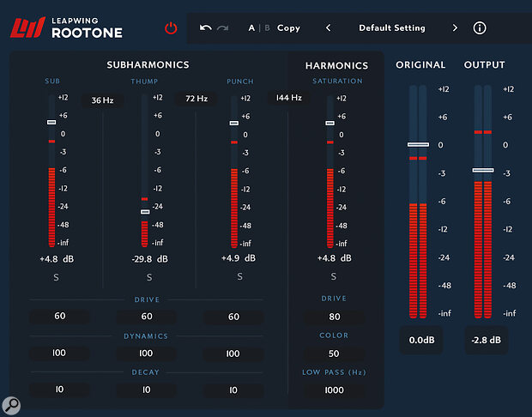
Task: Click the low pass value 1000
Action: click(x=334, y=390)
